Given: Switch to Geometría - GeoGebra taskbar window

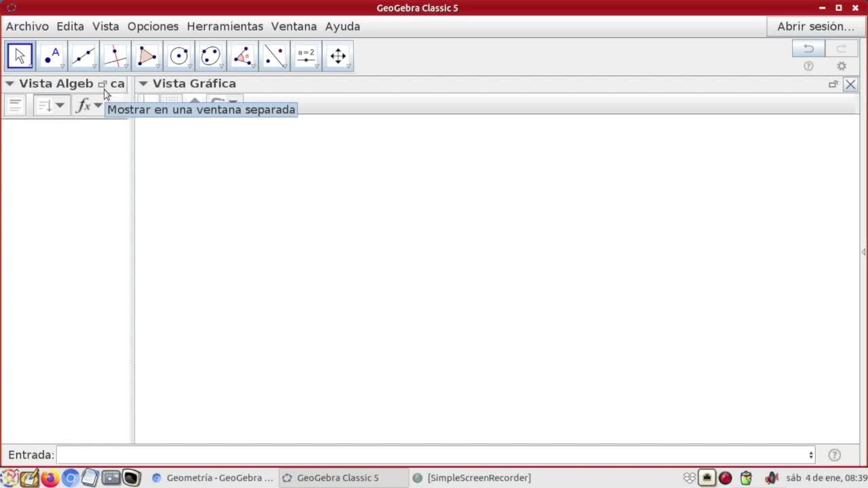Looking at the screenshot, I should click(213, 478).
